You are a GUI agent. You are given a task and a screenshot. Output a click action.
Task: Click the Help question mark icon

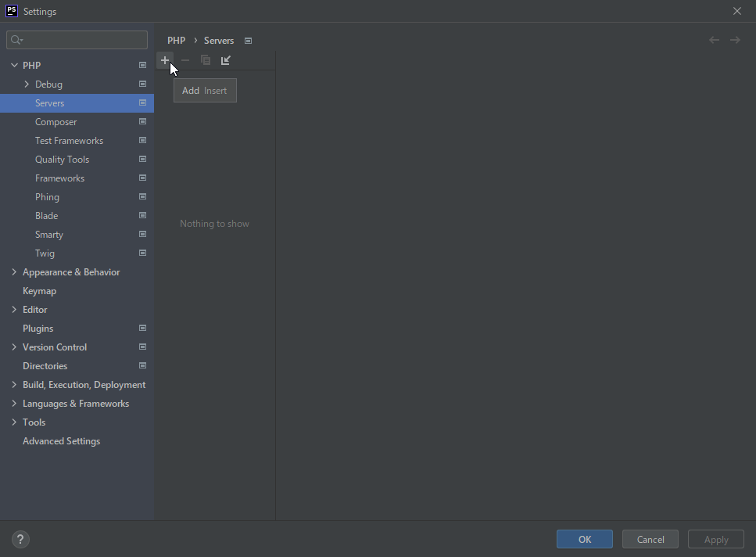coord(21,539)
